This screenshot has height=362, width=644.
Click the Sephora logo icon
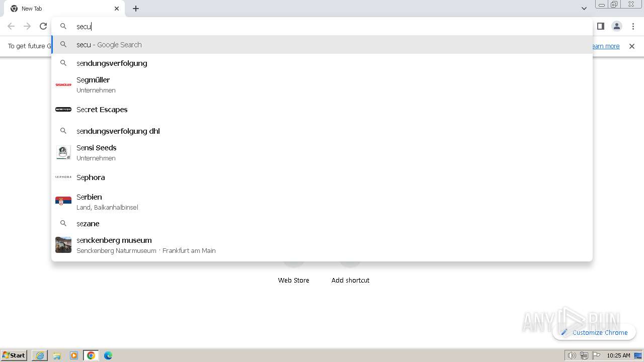[63, 177]
